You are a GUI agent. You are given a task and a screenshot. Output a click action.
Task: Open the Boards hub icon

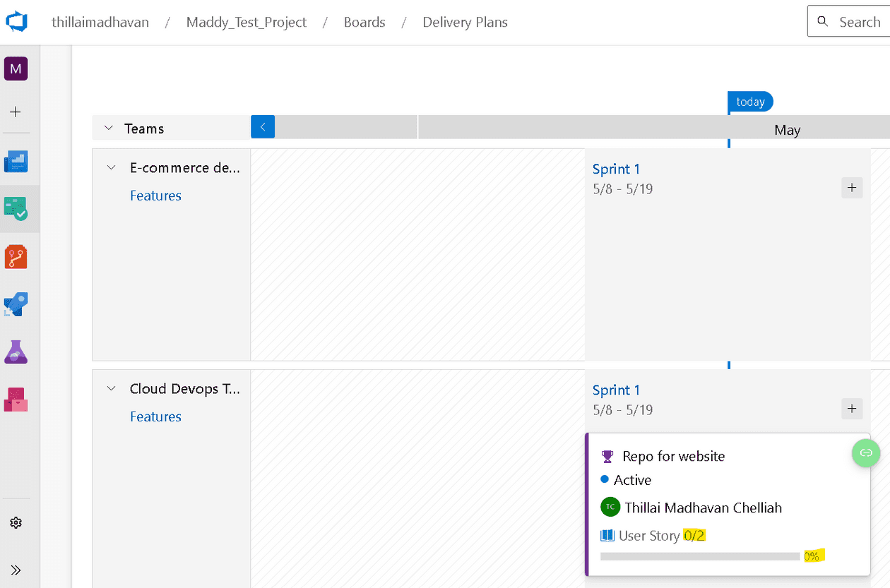coord(16,208)
